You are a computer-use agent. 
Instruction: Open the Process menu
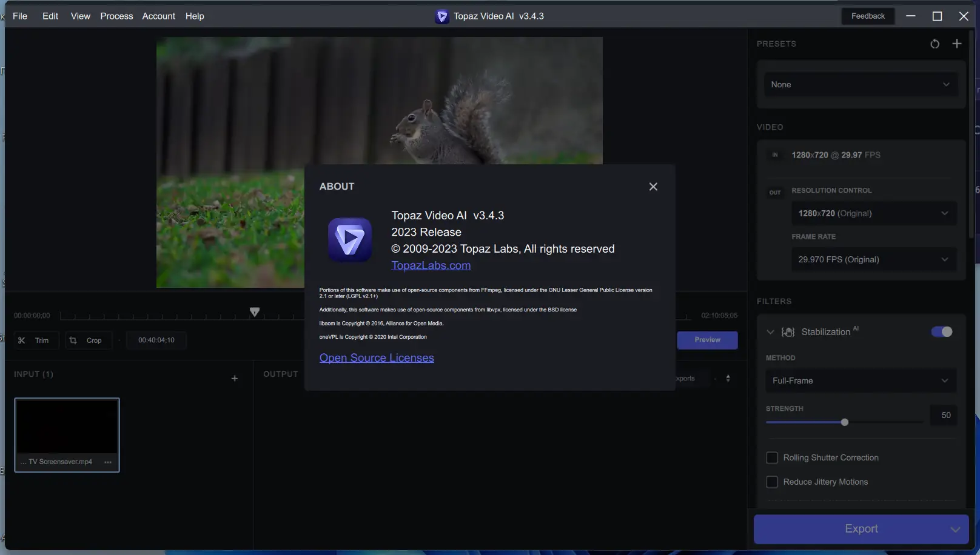(116, 16)
